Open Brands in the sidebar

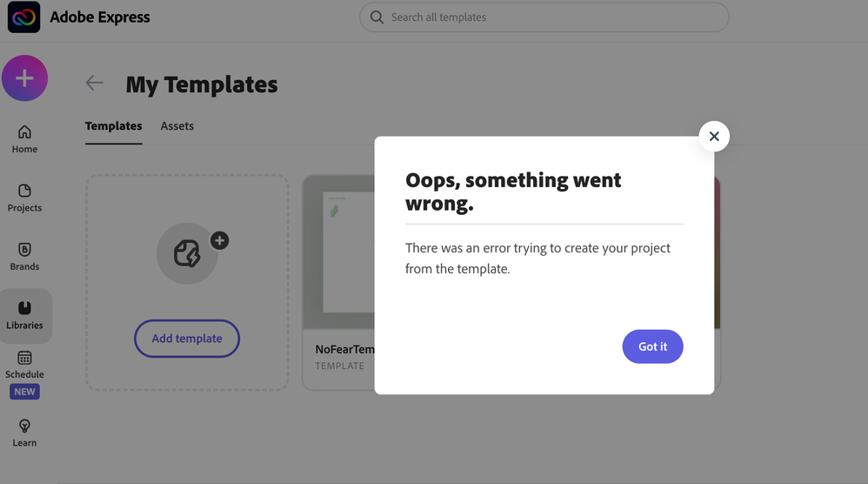point(24,256)
